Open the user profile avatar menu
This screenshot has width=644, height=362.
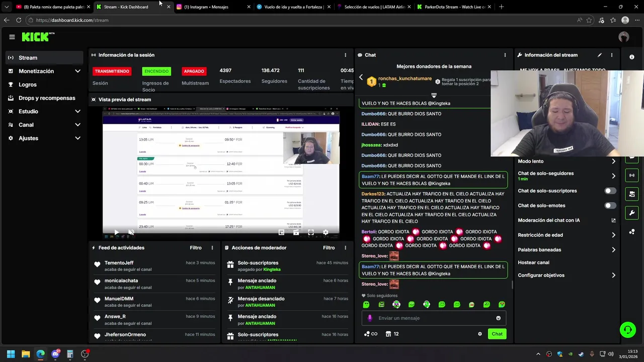(x=624, y=37)
